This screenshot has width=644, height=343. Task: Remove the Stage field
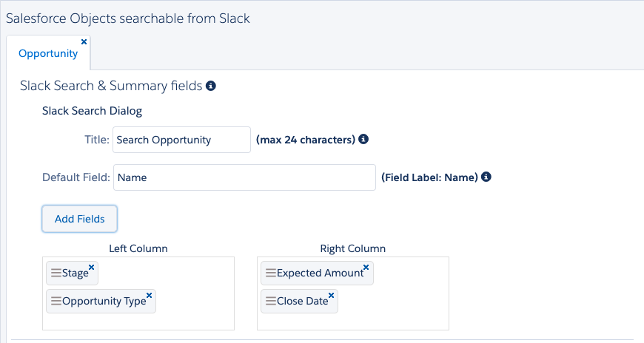[92, 267]
